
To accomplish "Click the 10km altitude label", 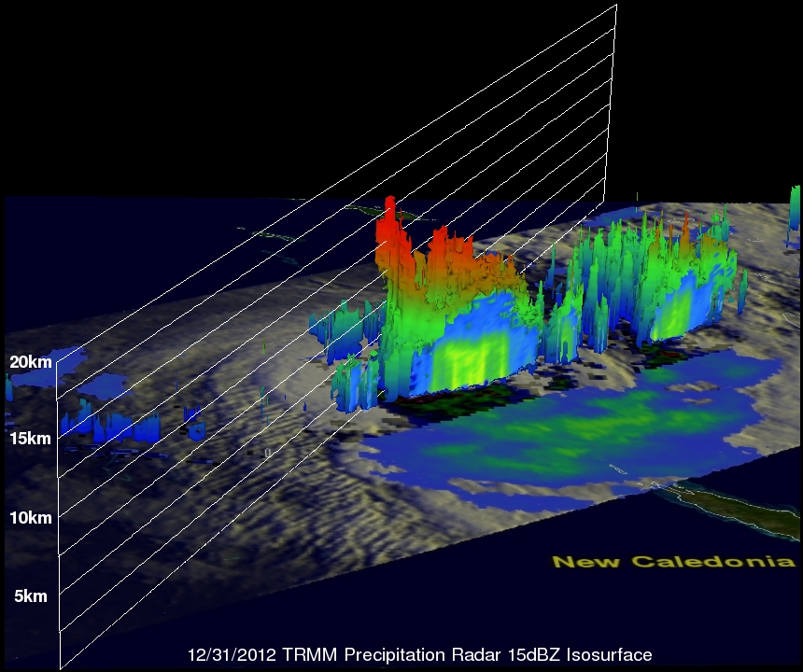I will pyautogui.click(x=31, y=518).
